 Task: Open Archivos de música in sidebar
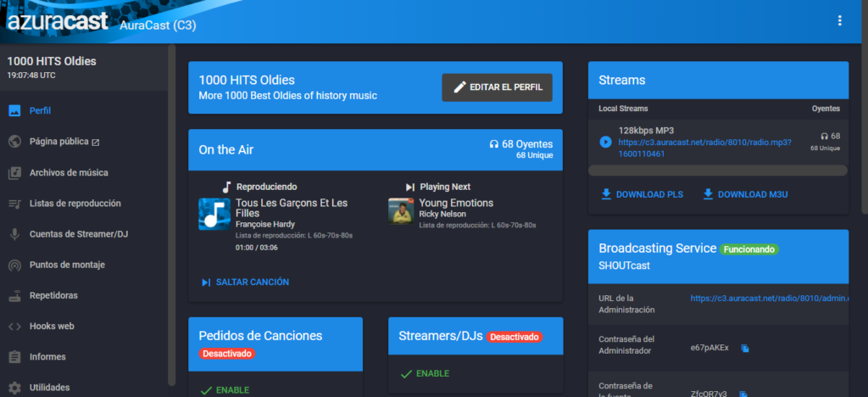point(68,172)
